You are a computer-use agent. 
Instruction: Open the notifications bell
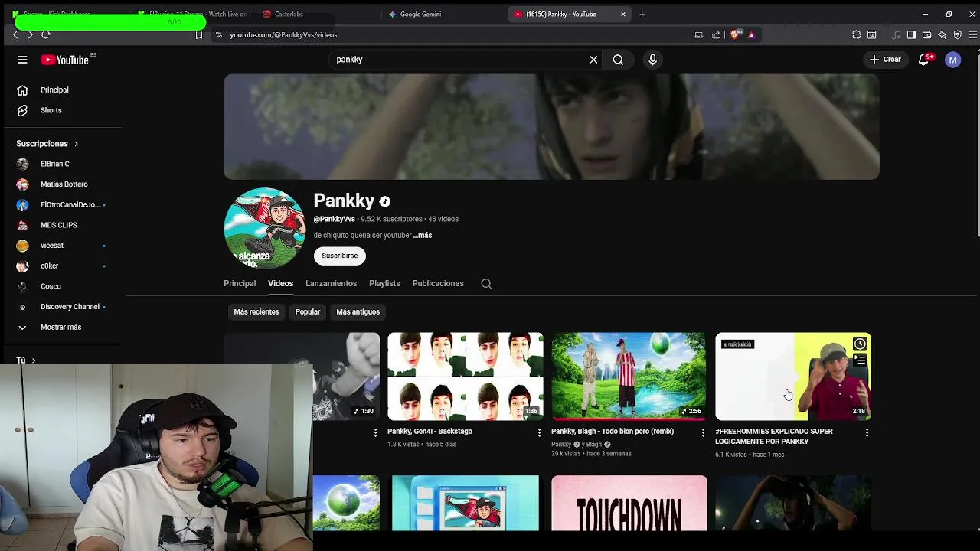coord(923,60)
